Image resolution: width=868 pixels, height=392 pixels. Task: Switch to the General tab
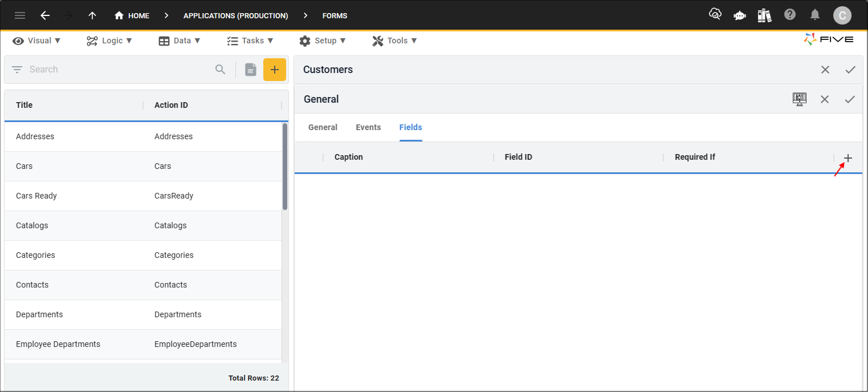[x=323, y=127]
